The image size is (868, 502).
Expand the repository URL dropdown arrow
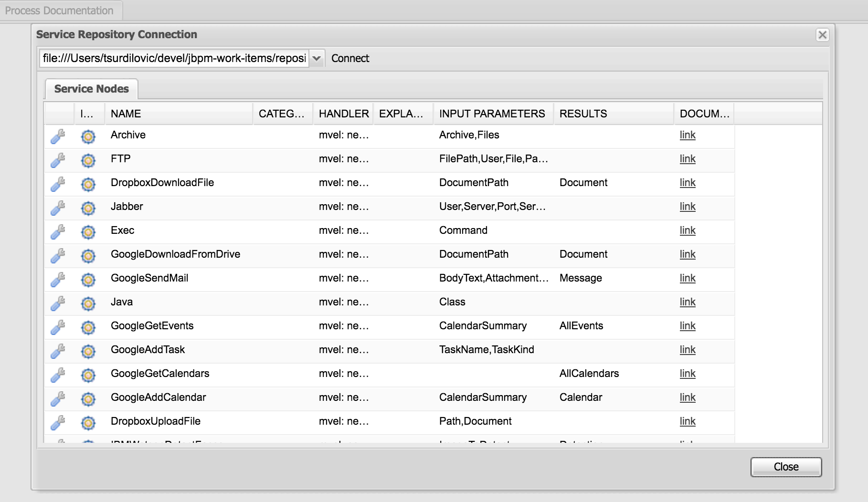tap(317, 58)
